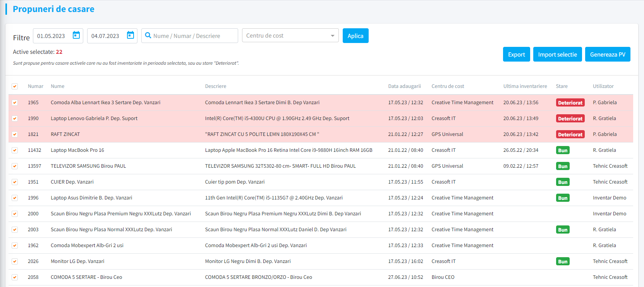644x287 pixels.
Task: Click description 'Cuier tip pom Dep. Vanzari'
Action: [235, 182]
